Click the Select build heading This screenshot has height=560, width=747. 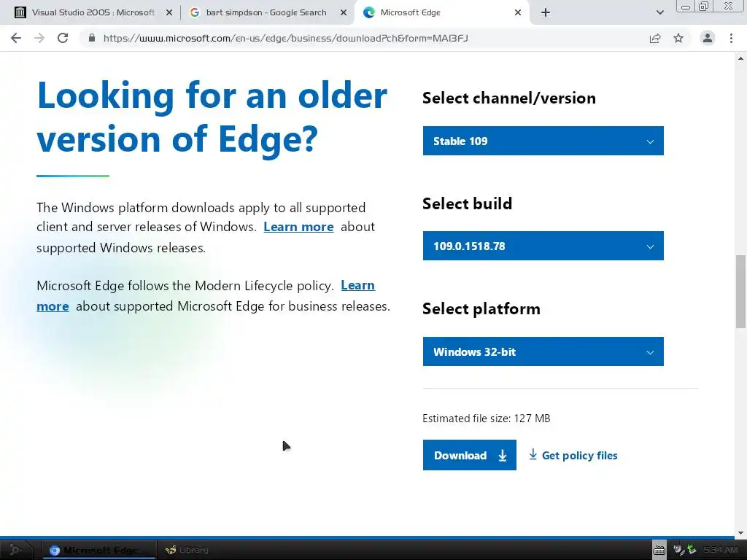point(468,203)
